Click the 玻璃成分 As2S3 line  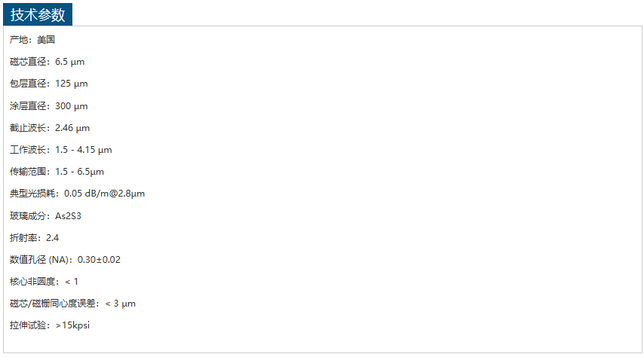coord(45,216)
